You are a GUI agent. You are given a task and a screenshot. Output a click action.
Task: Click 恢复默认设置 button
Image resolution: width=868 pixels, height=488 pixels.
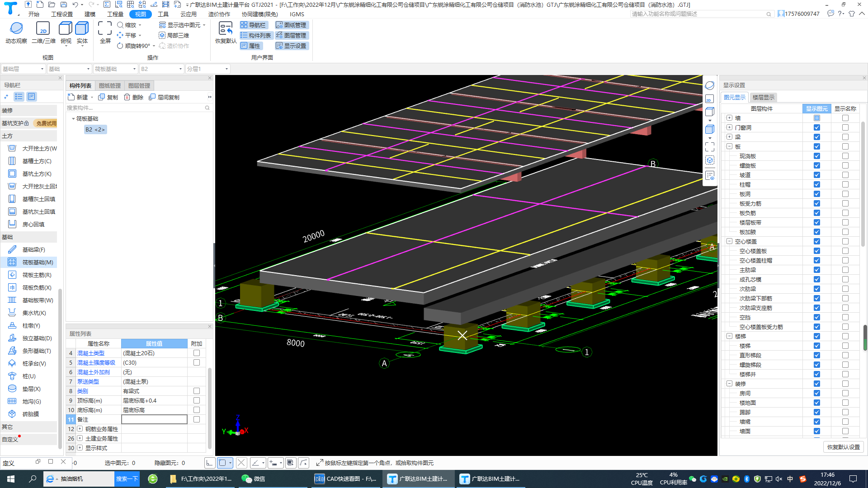[x=843, y=447]
